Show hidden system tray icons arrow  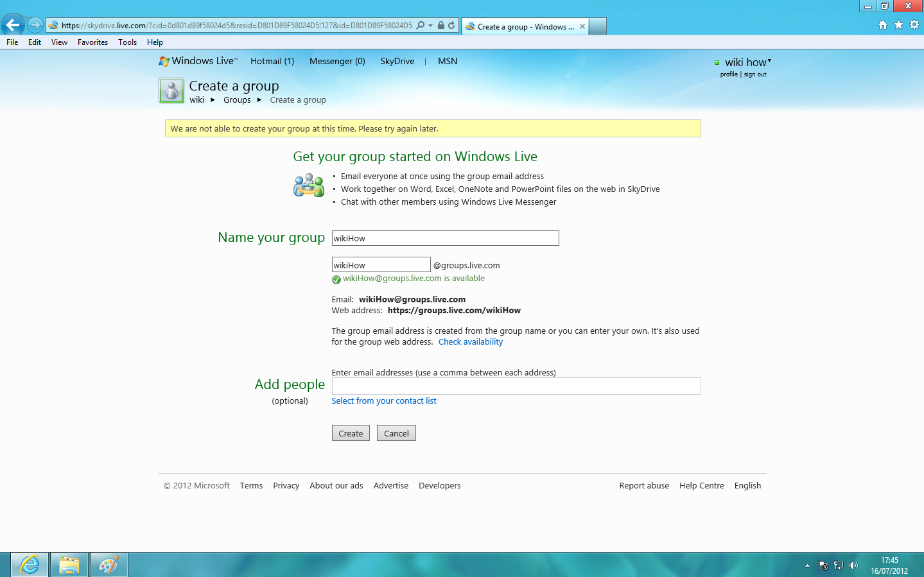pyautogui.click(x=807, y=565)
